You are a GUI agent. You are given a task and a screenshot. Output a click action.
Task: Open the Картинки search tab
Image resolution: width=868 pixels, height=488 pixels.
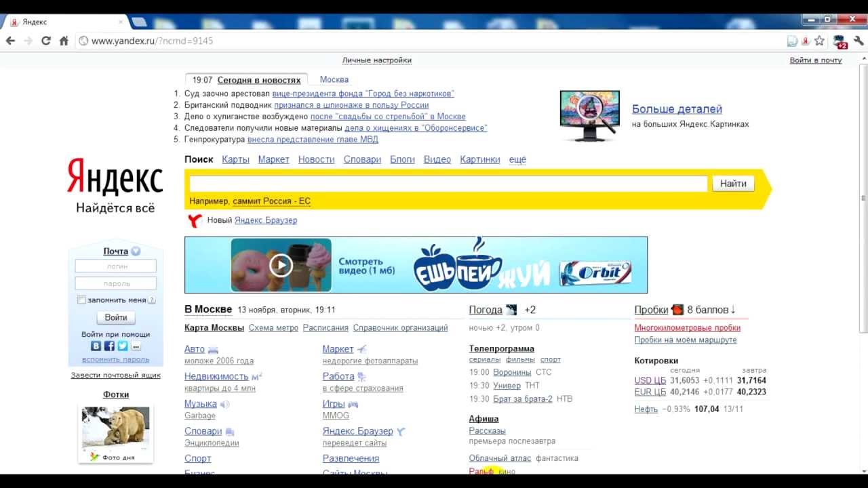tap(480, 159)
